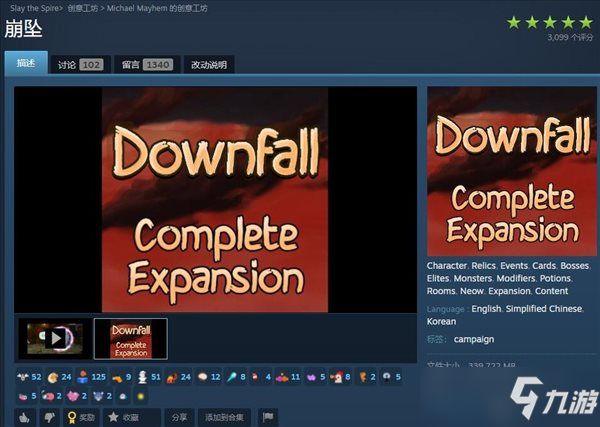Viewport: 600px width, 427px height.
Task: Click the Potions tag link
Action: click(555, 278)
